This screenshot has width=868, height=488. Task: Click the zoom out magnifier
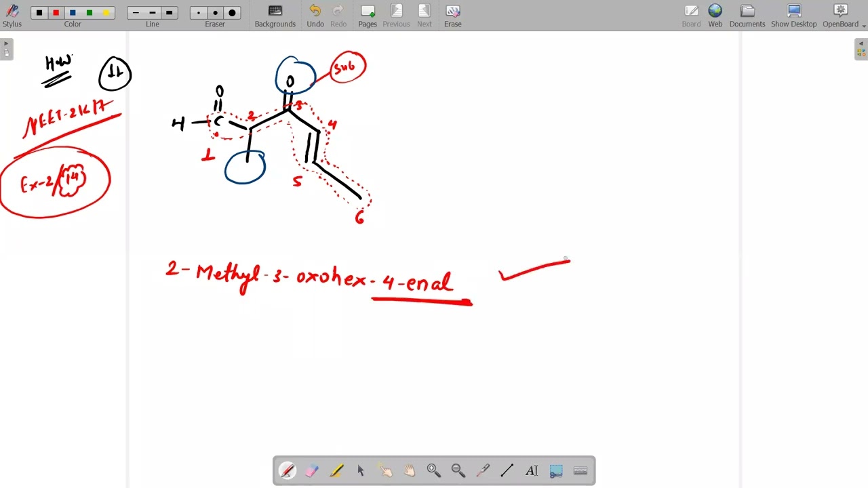point(458,470)
